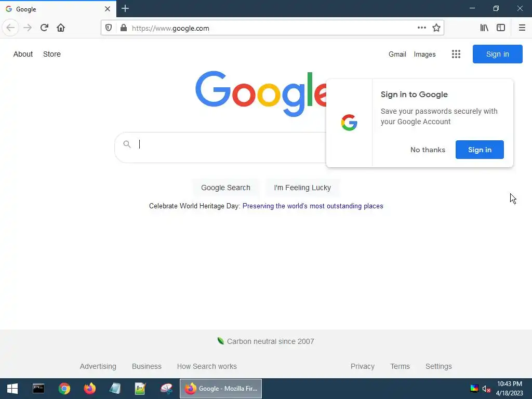Open the Windows Start menu
532x399 pixels.
pos(12,389)
